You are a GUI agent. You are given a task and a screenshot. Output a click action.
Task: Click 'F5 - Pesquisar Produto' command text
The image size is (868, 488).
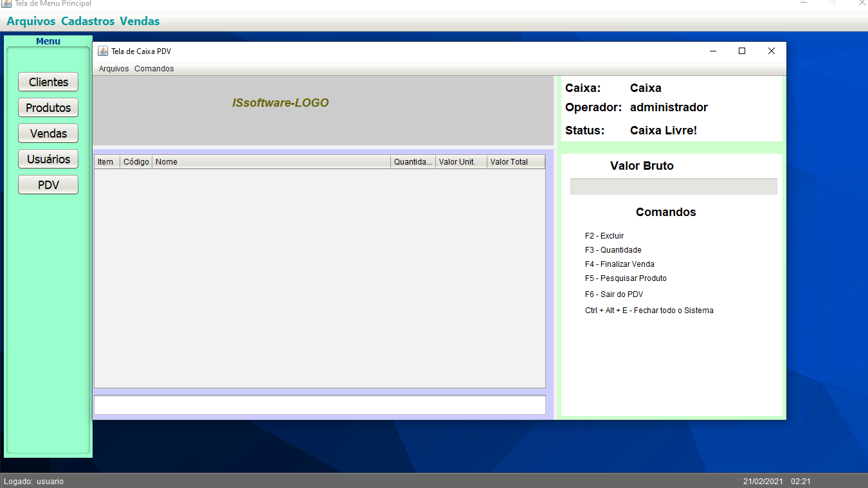click(626, 278)
